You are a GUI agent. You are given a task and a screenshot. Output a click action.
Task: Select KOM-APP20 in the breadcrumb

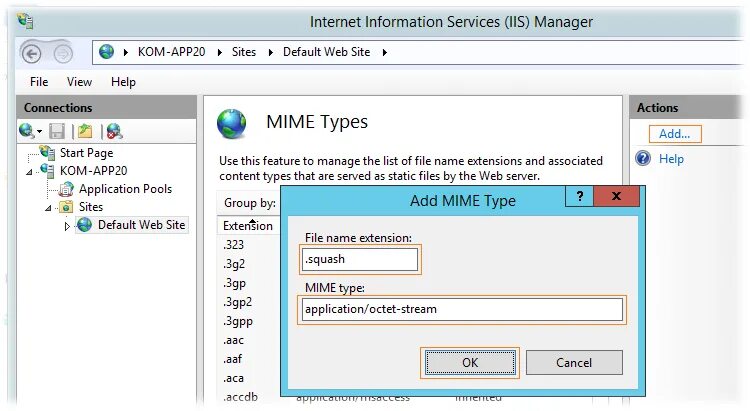(x=171, y=52)
